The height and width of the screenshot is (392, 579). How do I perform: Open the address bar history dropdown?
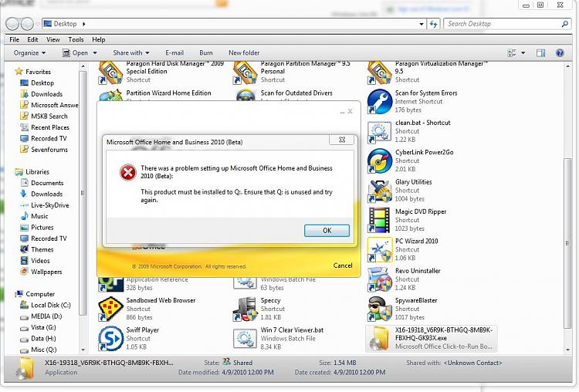(422, 24)
